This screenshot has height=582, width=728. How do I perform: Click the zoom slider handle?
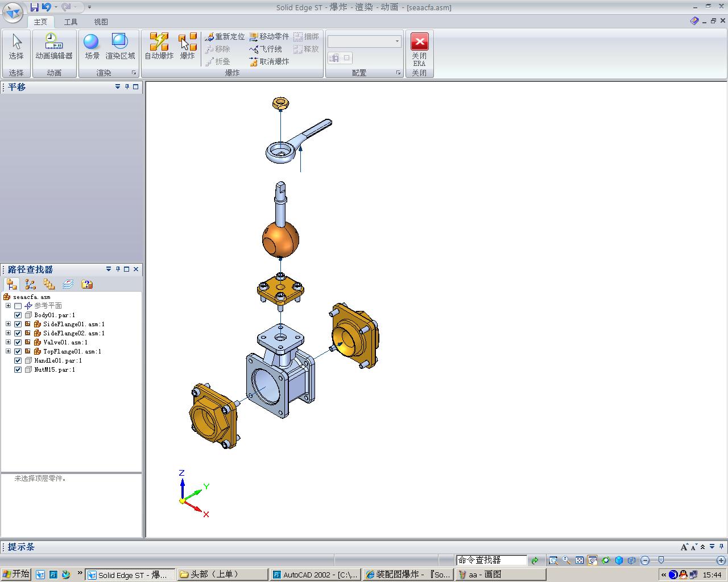pos(661,560)
